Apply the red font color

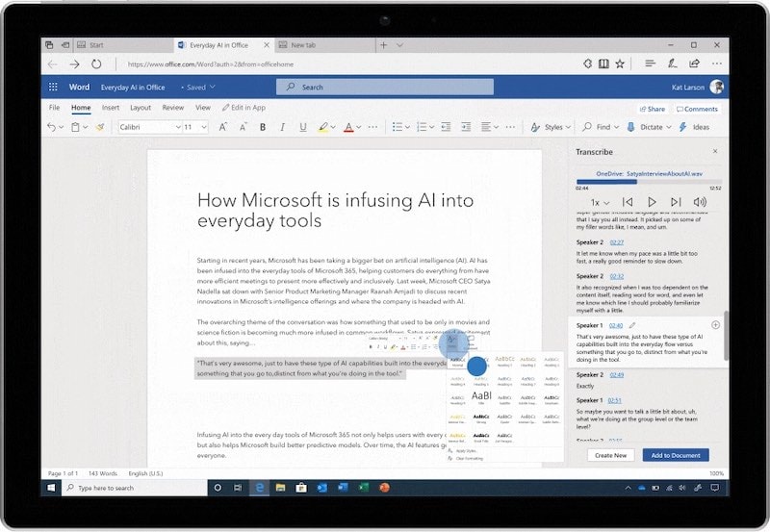[348, 127]
